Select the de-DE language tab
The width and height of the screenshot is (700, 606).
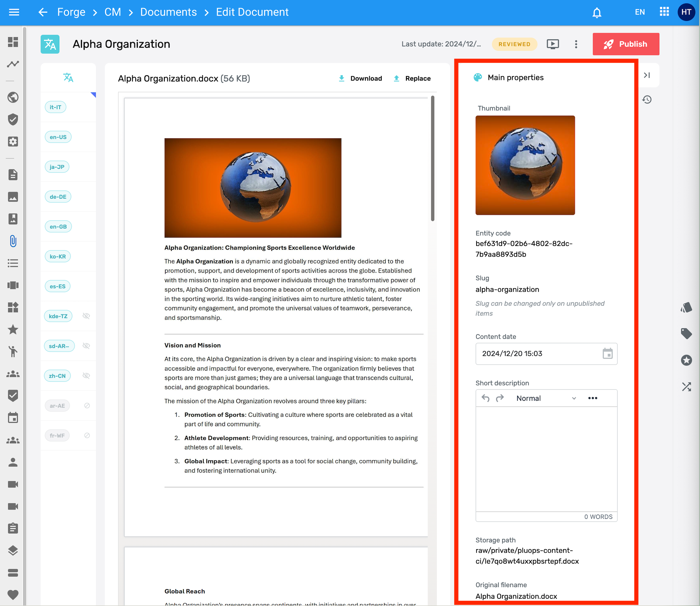coord(58,197)
